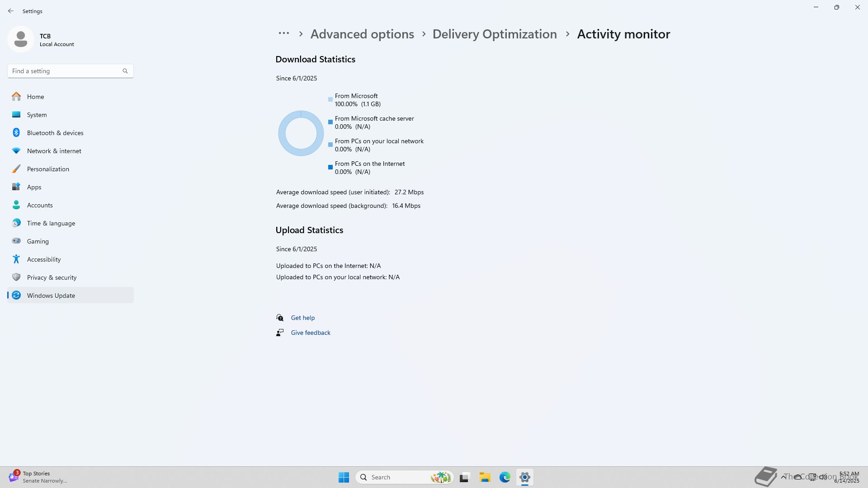This screenshot has width=868, height=488.
Task: Expand the breadcrumb ellipsis menu
Action: pos(283,33)
